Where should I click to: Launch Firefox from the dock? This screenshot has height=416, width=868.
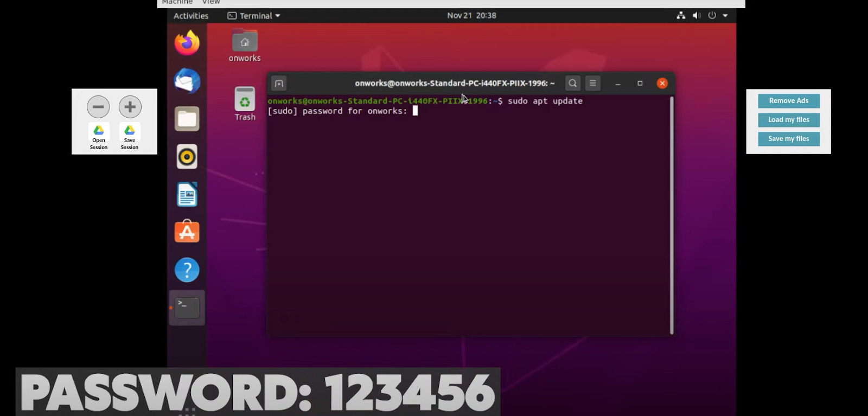click(187, 43)
